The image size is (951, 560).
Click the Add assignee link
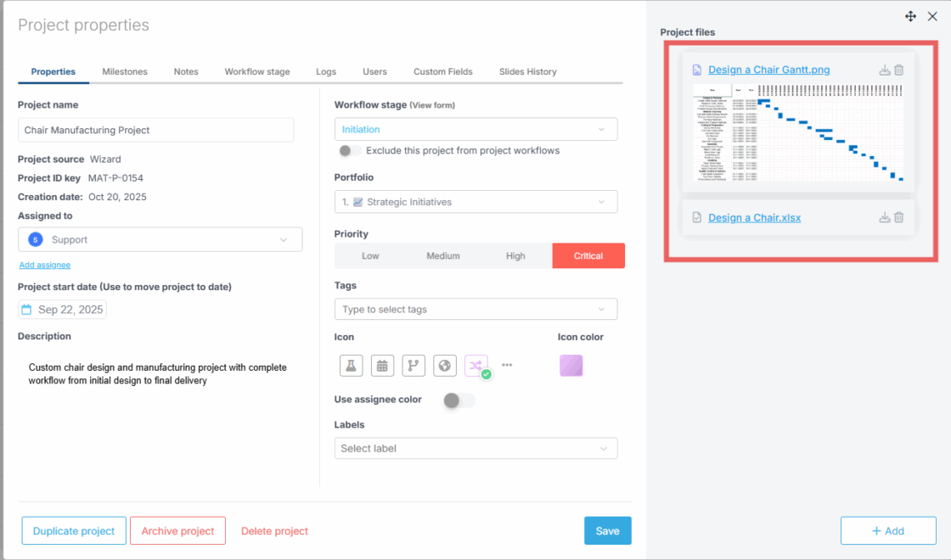[x=44, y=265]
